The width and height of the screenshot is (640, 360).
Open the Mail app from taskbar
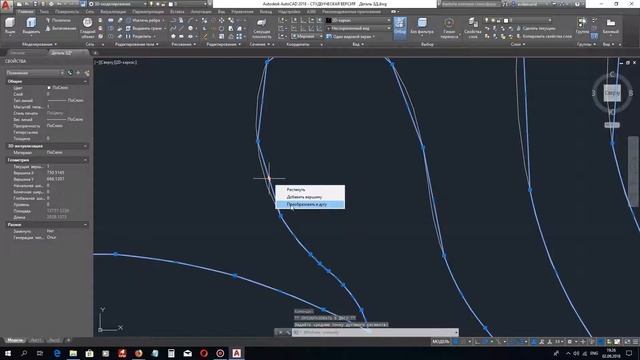pos(187,353)
